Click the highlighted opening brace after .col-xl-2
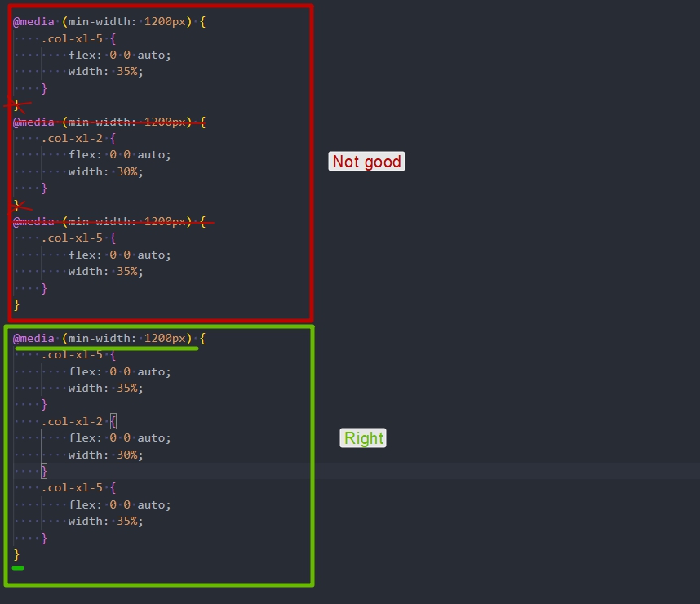 pos(113,421)
